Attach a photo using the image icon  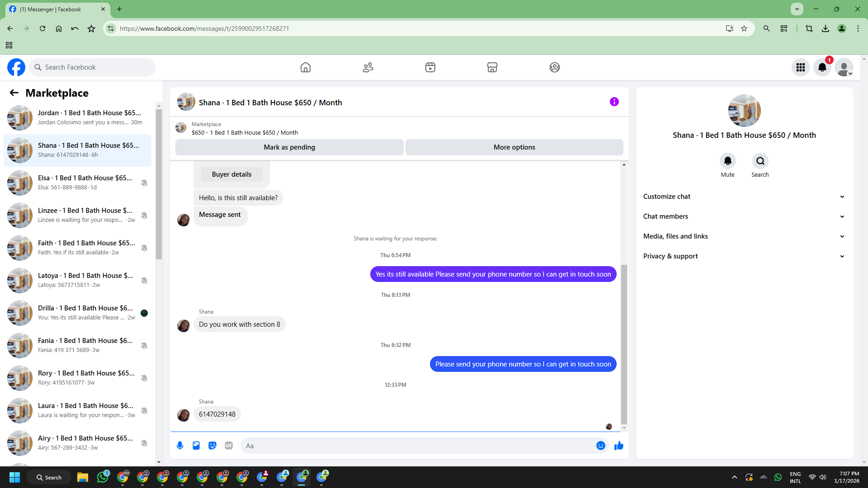tap(196, 446)
